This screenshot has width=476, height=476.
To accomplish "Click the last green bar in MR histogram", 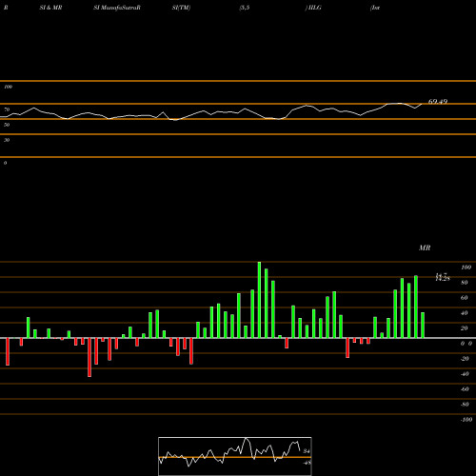I will coord(423,326).
